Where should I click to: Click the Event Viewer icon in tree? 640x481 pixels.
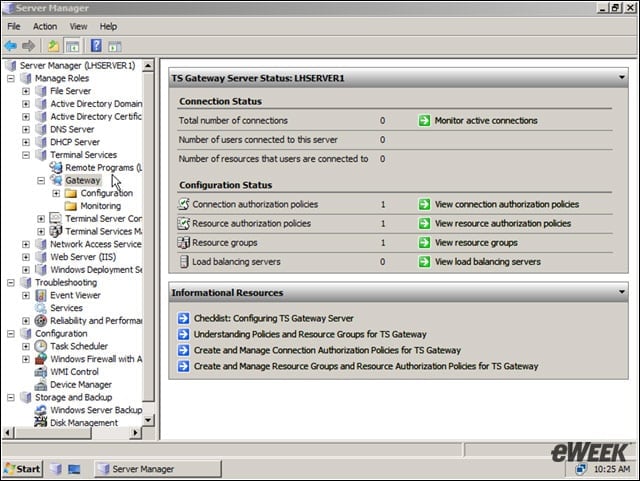pos(41,295)
